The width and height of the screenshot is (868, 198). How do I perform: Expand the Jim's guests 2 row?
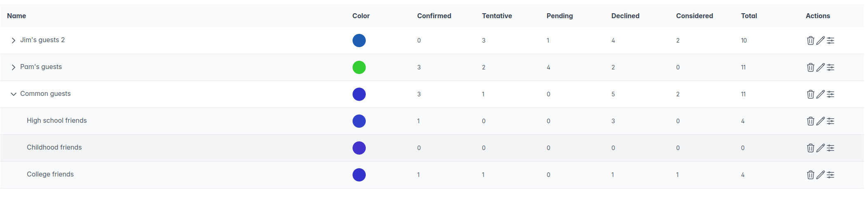[x=14, y=41]
